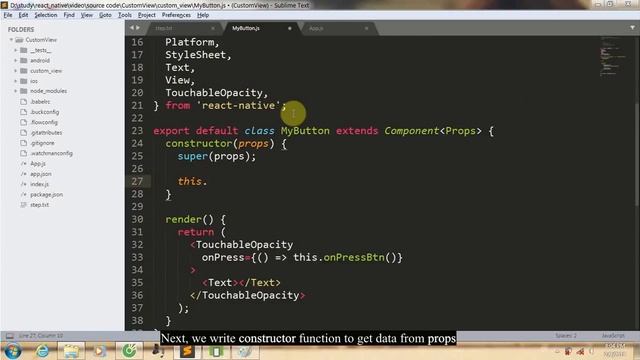Expand the custom_view folder
The height and width of the screenshot is (360, 640).
[16, 71]
